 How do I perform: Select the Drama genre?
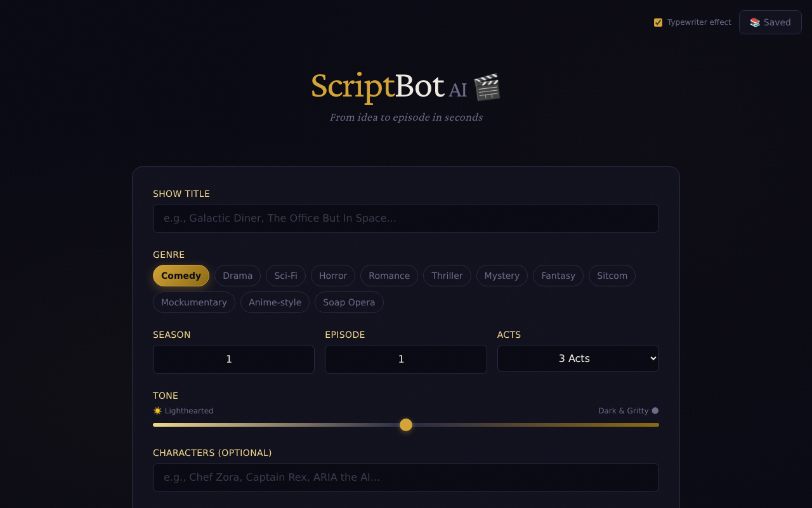tap(237, 276)
